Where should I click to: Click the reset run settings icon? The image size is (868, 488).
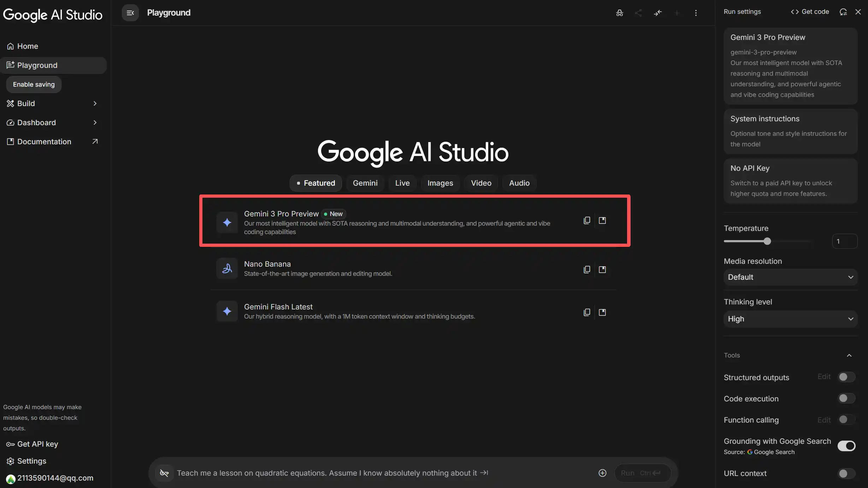pyautogui.click(x=843, y=12)
